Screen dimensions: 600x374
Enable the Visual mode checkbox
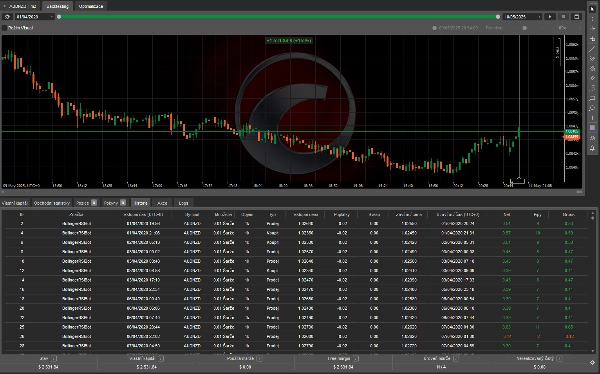5,28
